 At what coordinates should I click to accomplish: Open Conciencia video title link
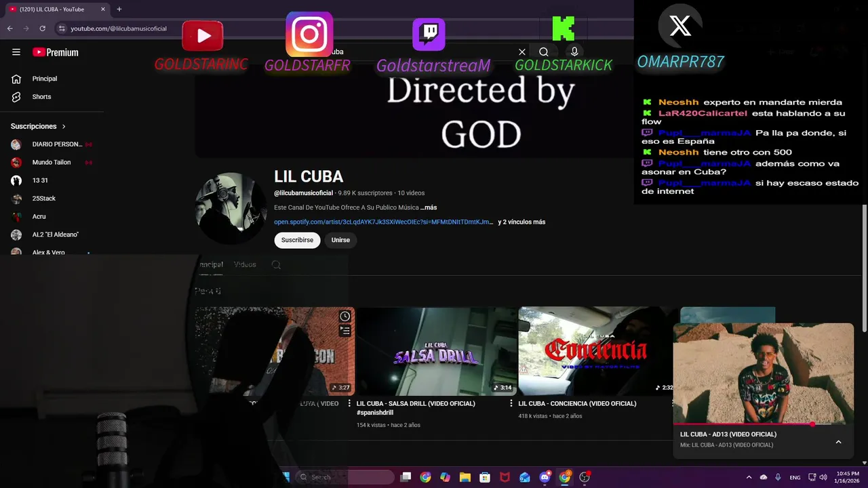pos(577,403)
